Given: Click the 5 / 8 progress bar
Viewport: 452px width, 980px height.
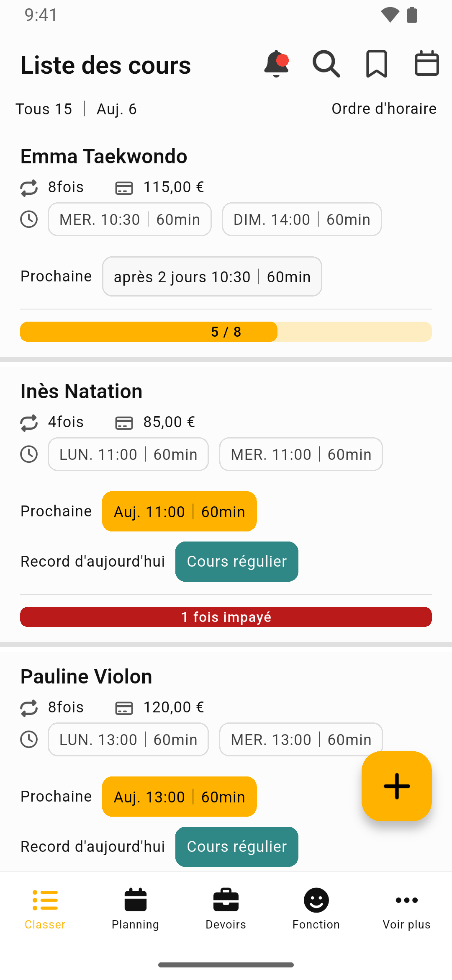Looking at the screenshot, I should pos(226,332).
